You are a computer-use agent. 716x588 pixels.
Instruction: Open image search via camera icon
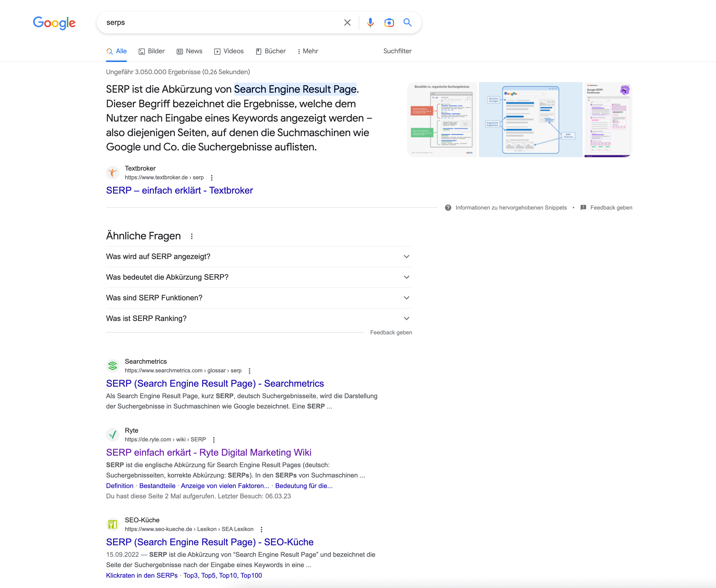[x=389, y=23]
